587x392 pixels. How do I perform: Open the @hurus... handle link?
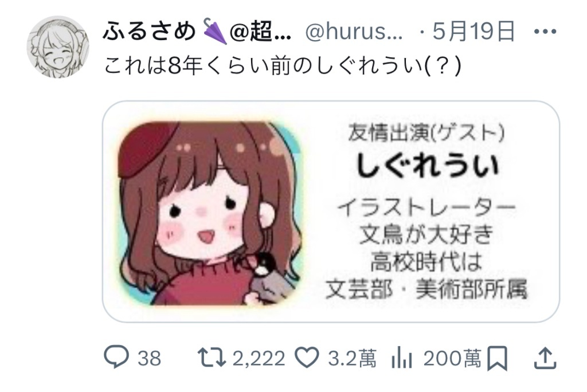click(354, 32)
